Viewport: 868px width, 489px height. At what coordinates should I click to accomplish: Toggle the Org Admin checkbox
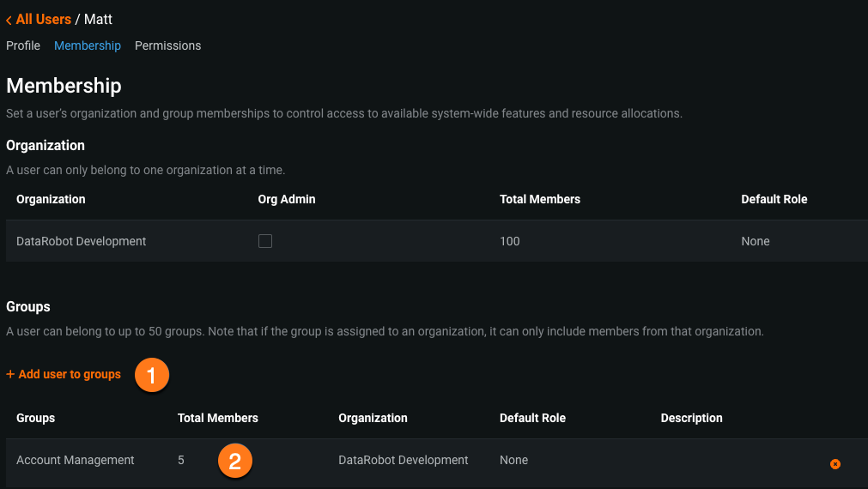point(265,242)
